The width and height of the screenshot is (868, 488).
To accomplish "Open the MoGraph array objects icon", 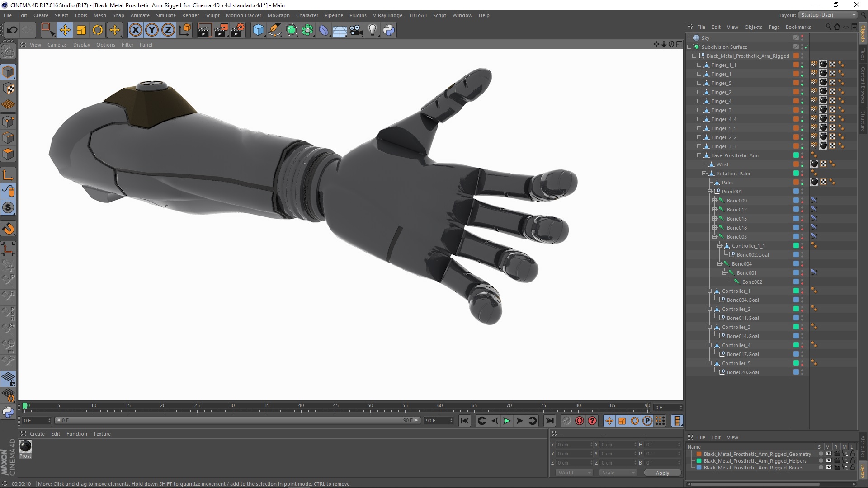I will [x=308, y=30].
